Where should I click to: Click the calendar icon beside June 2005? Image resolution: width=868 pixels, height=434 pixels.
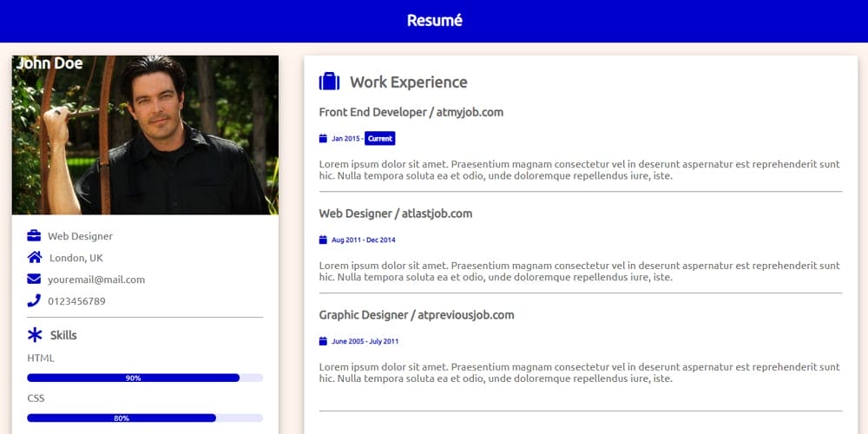[323, 341]
